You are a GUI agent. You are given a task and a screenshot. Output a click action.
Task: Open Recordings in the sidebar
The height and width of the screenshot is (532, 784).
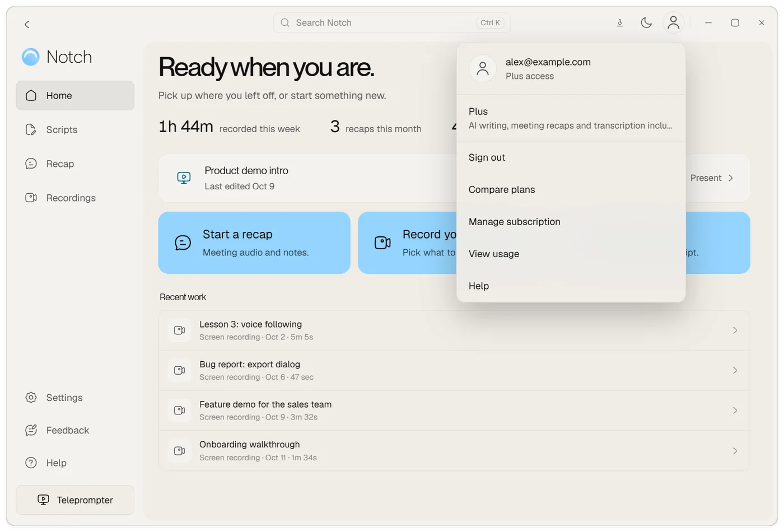point(75,198)
